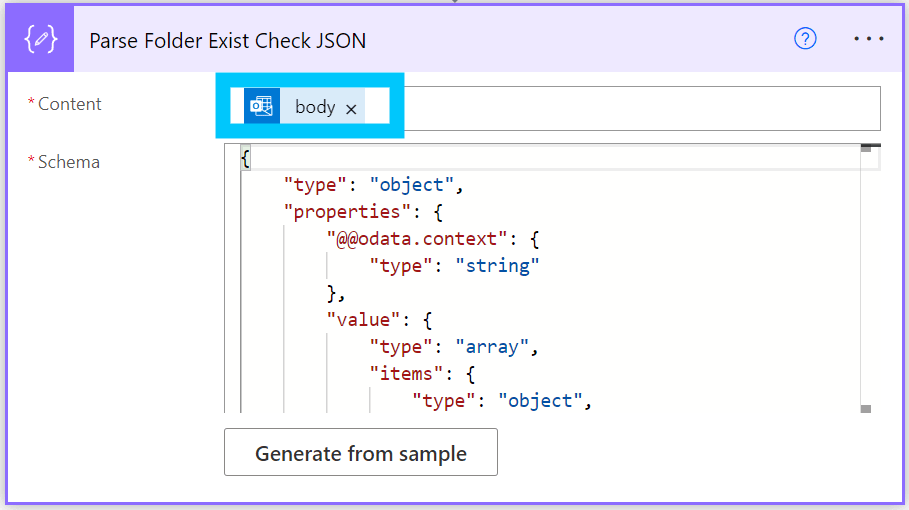Click the Outlook icon in body token
909x510 pixels.
coord(262,106)
